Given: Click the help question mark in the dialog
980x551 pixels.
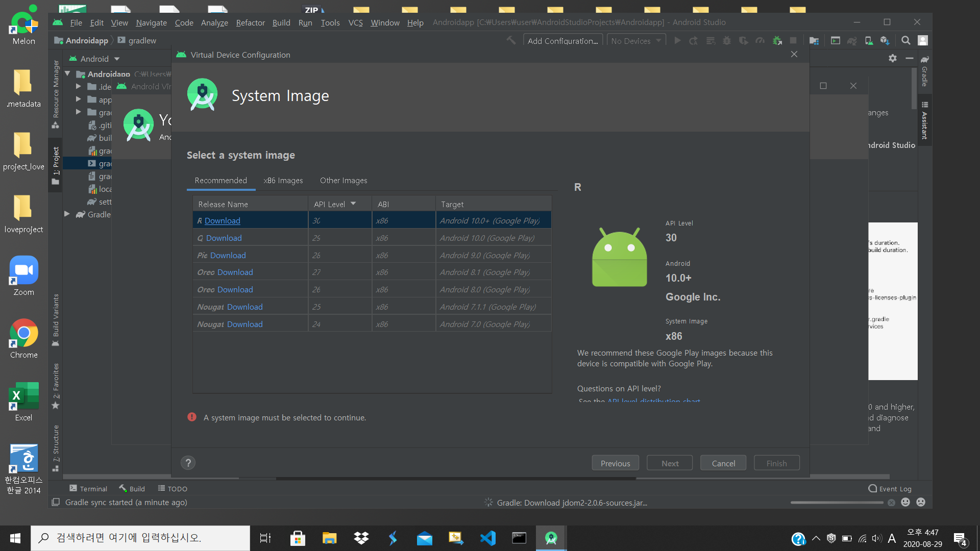Looking at the screenshot, I should coord(188,463).
